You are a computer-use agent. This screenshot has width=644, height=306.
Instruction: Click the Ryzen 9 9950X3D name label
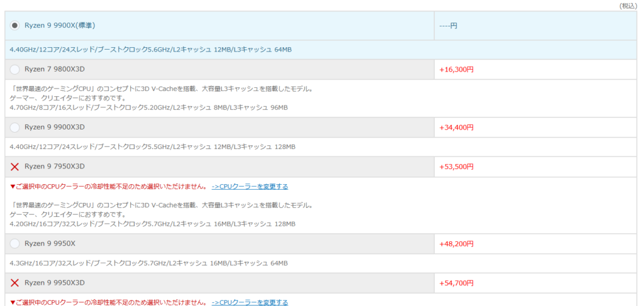(54, 283)
